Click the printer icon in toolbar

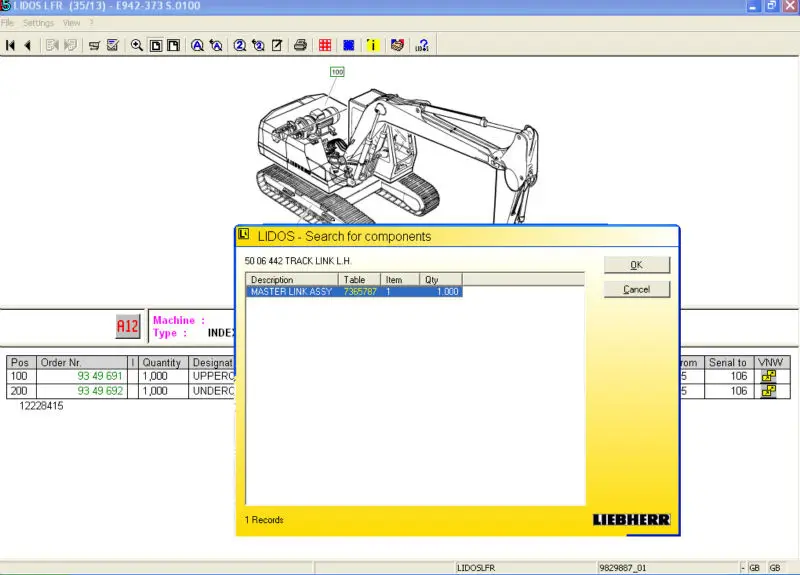click(299, 45)
